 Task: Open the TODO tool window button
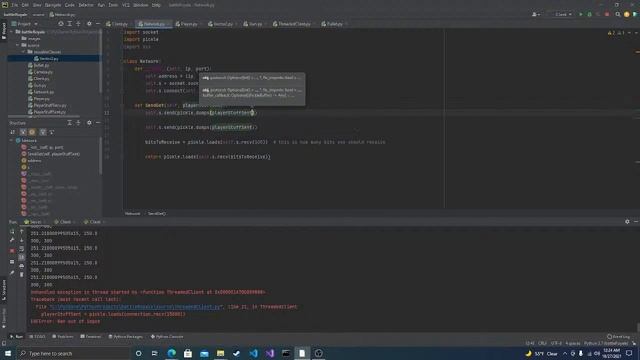click(38, 337)
